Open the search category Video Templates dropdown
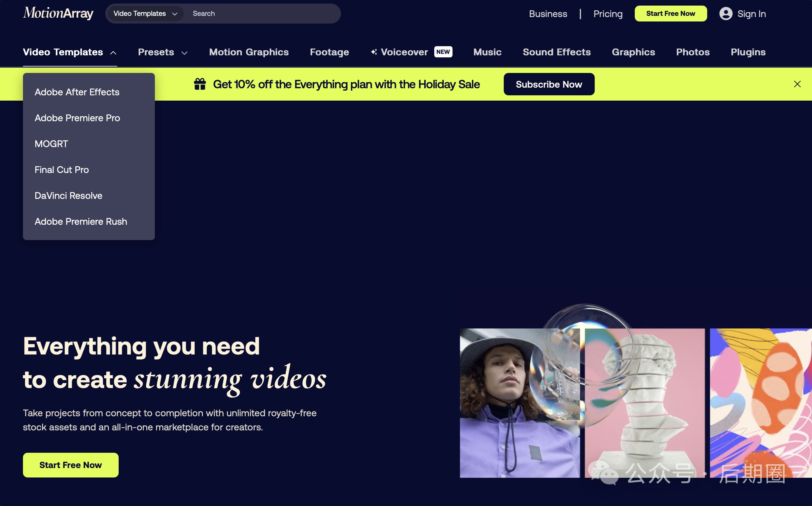The height and width of the screenshot is (506, 812). 145,14
